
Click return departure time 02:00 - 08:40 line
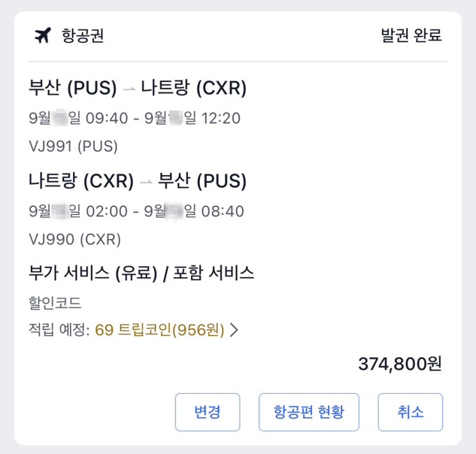[136, 211]
